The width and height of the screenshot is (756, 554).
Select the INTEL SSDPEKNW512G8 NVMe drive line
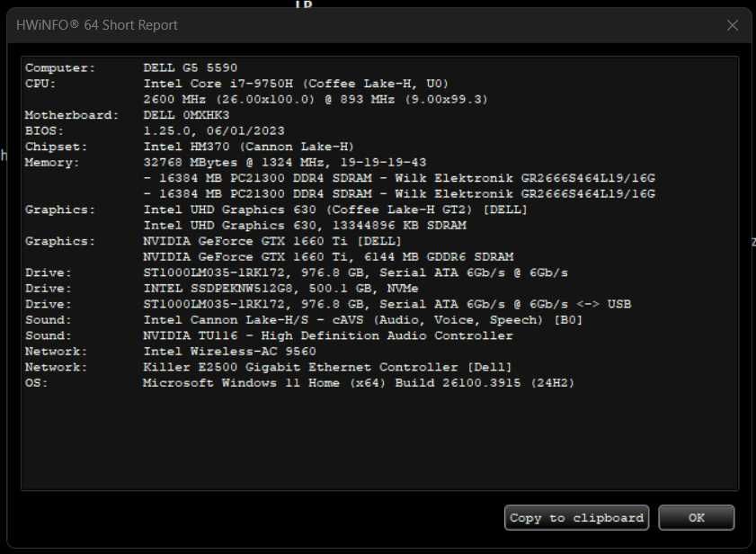tap(280, 289)
